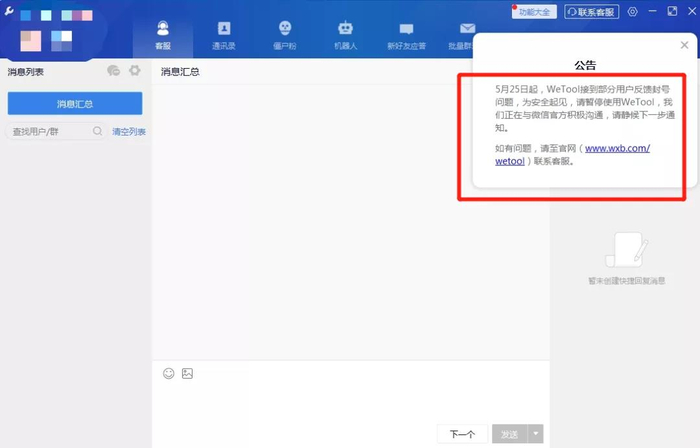Screen dimensions: 700x448
Task: Select the blue 消息汇总 button
Action: pos(75,104)
